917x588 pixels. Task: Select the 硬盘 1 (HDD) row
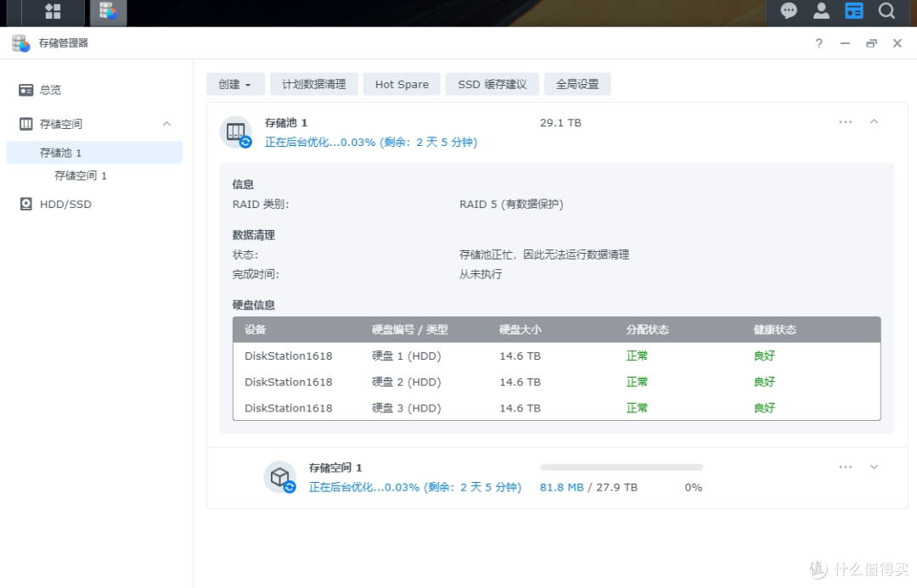click(556, 356)
